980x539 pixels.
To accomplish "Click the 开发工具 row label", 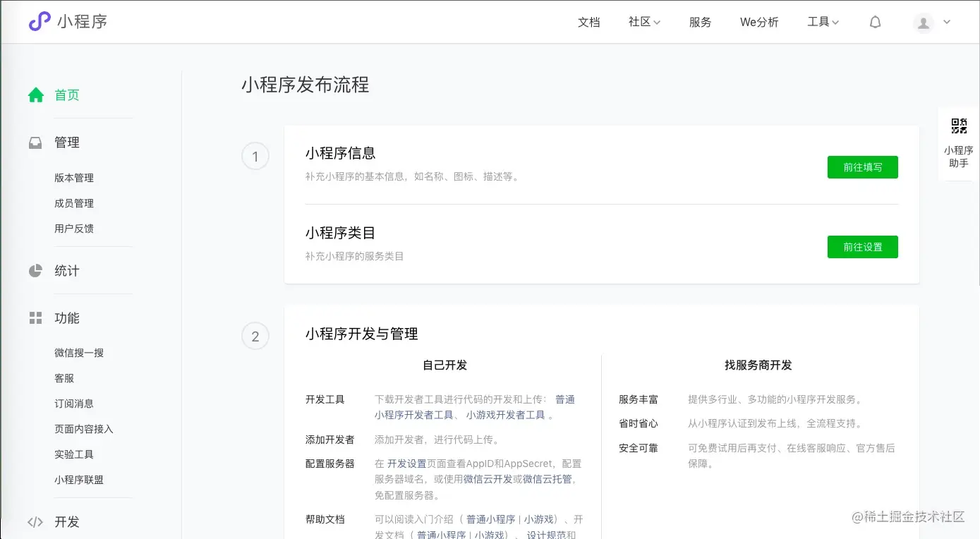I will click(325, 399).
